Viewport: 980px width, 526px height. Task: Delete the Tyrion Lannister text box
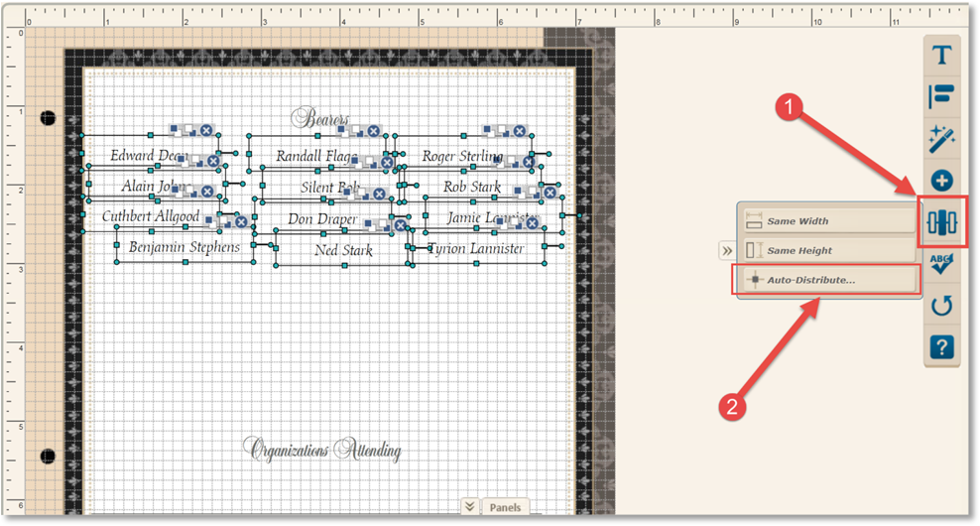point(532,223)
